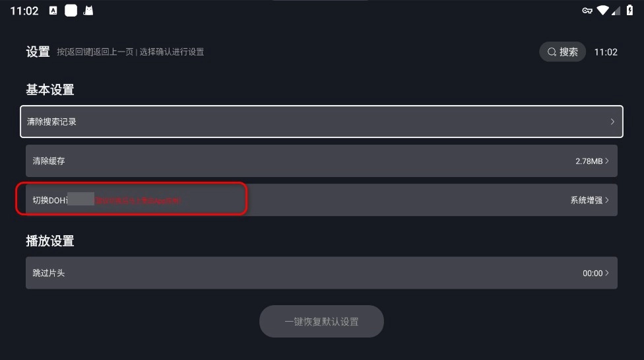644x360 pixels.
Task: Click the search magnifier icon
Action: [552, 52]
